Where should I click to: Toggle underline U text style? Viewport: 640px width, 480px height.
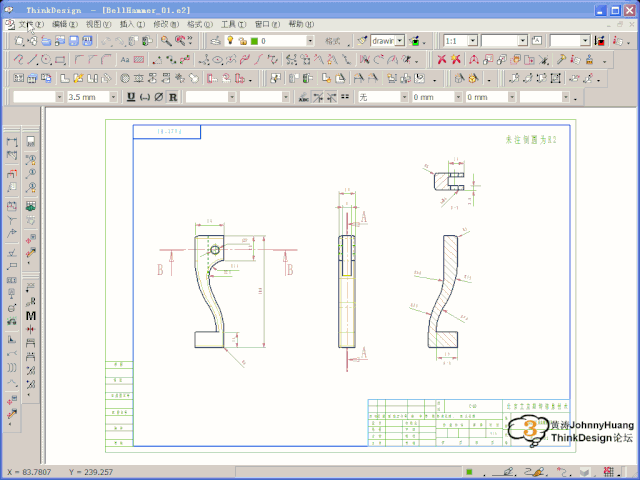pos(131,97)
